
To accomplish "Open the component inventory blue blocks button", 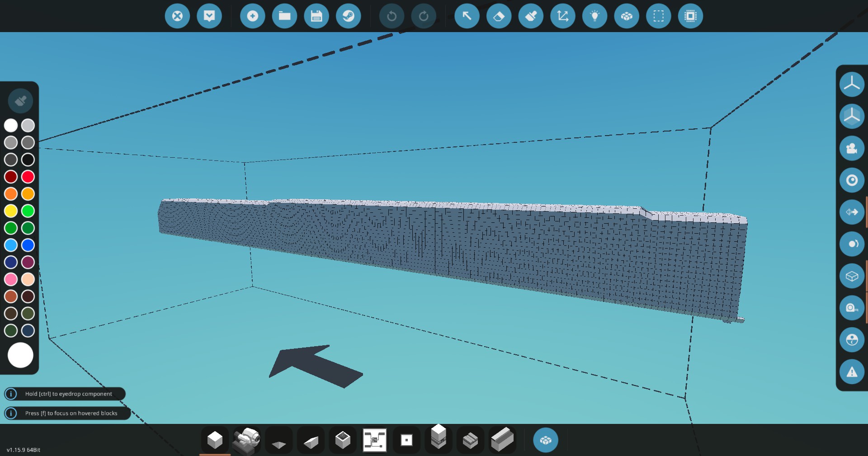I will click(546, 440).
